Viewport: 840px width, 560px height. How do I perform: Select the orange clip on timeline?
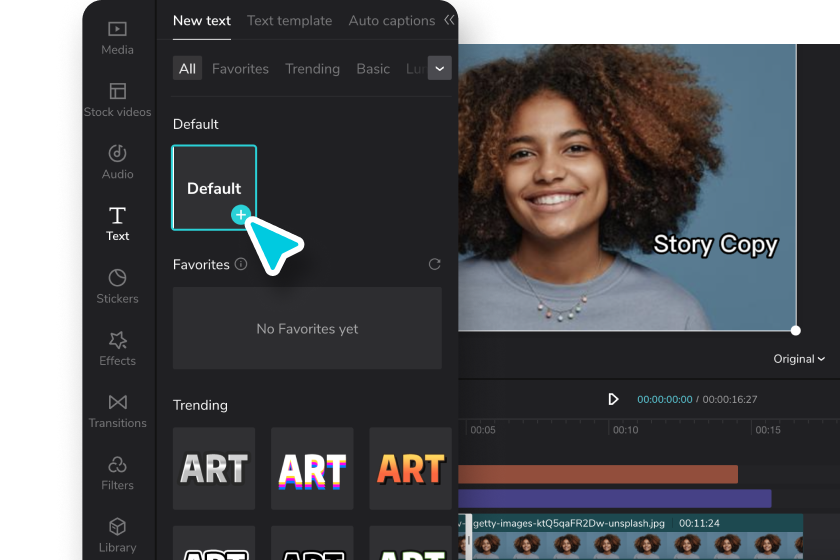(598, 474)
